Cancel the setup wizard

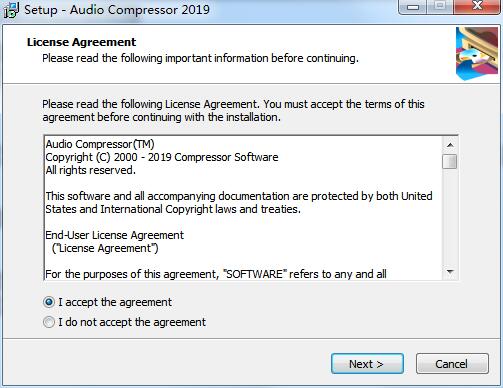(452, 364)
